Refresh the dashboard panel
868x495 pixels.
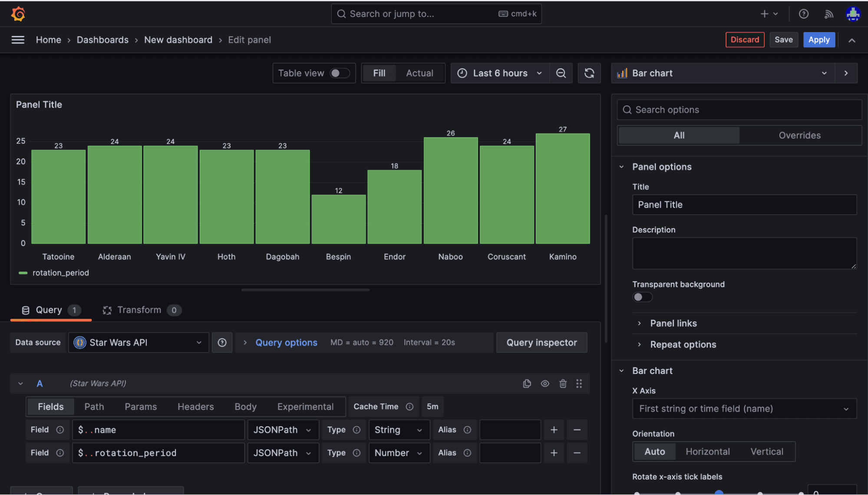(589, 73)
